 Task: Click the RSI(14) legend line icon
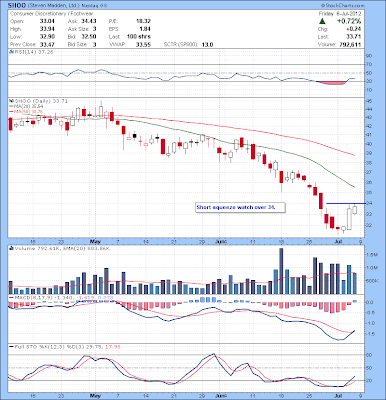(x=12, y=52)
